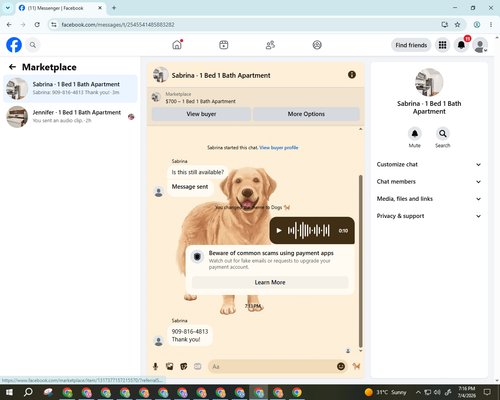Show hidden system tray icons
The height and width of the screenshot is (400, 500).
(x=418, y=392)
